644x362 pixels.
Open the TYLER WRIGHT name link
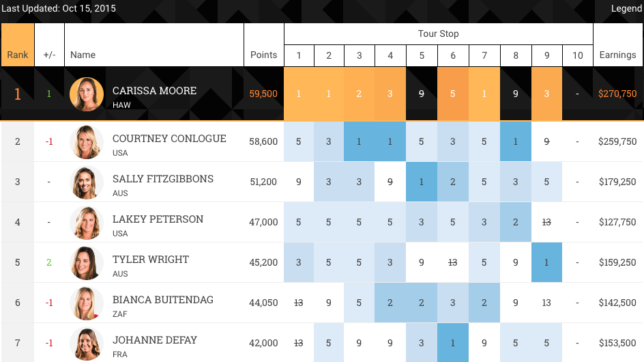(150, 260)
